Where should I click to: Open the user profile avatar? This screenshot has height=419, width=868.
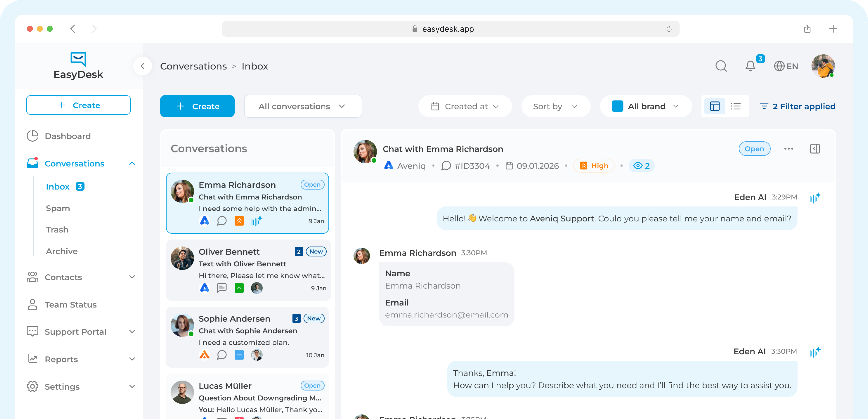[823, 66]
